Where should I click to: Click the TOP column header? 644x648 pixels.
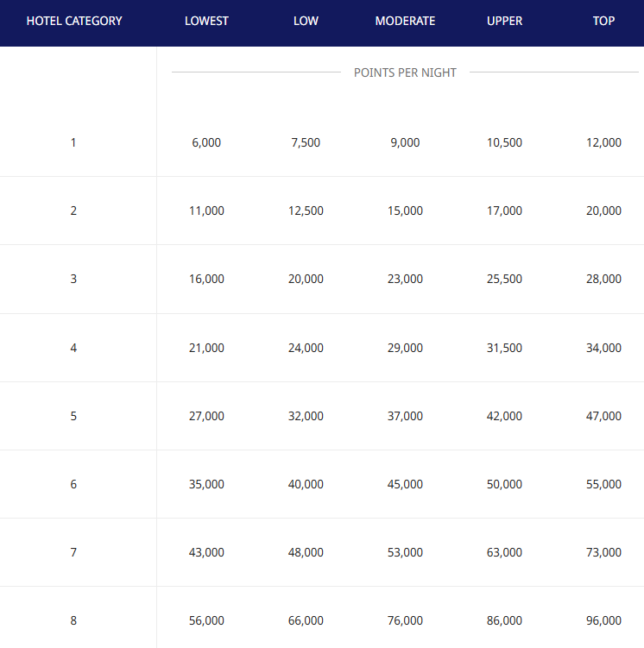(x=603, y=21)
